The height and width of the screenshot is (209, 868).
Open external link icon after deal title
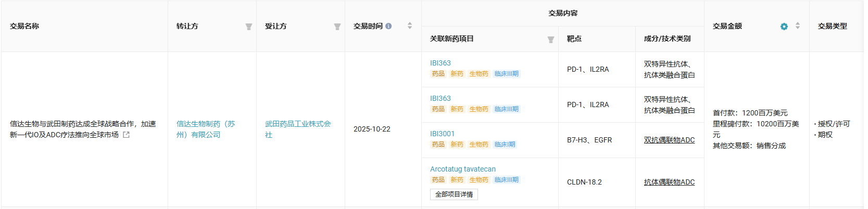126,135
